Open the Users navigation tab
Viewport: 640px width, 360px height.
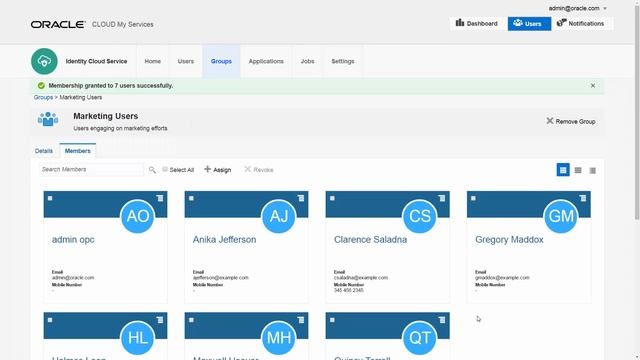tap(186, 61)
